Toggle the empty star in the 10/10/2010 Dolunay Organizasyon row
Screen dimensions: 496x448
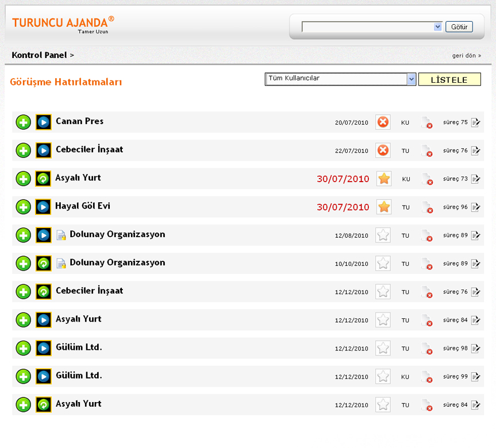click(x=383, y=264)
